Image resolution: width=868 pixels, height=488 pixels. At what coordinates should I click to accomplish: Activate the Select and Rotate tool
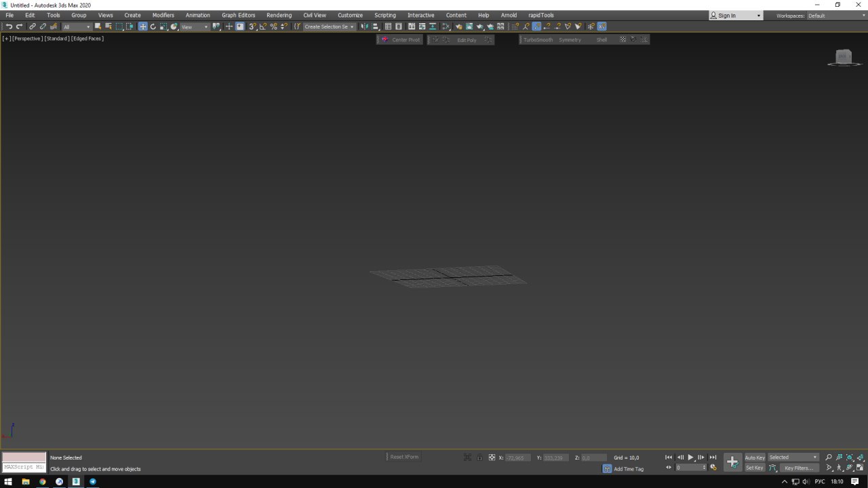[x=153, y=26]
